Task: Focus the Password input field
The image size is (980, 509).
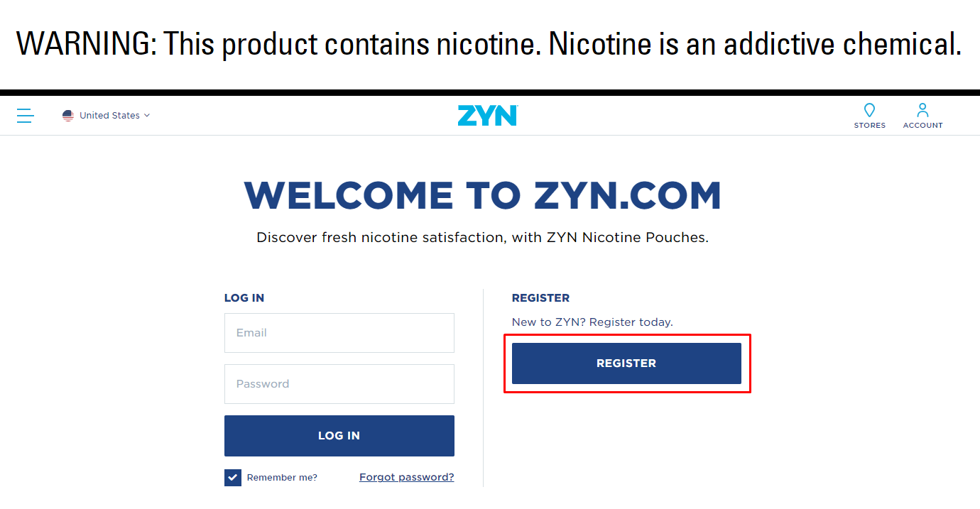Action: pos(339,384)
